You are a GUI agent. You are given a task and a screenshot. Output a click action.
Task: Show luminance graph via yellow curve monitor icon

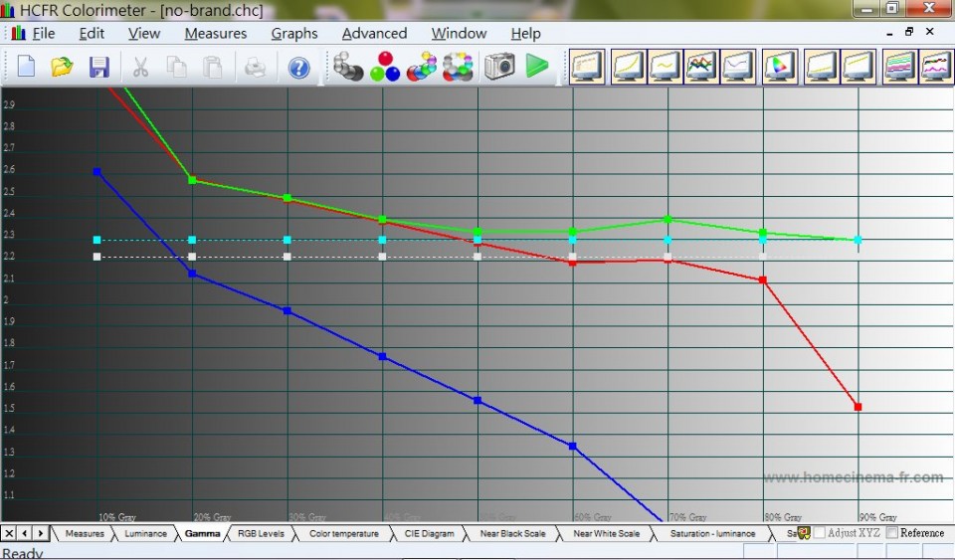628,66
